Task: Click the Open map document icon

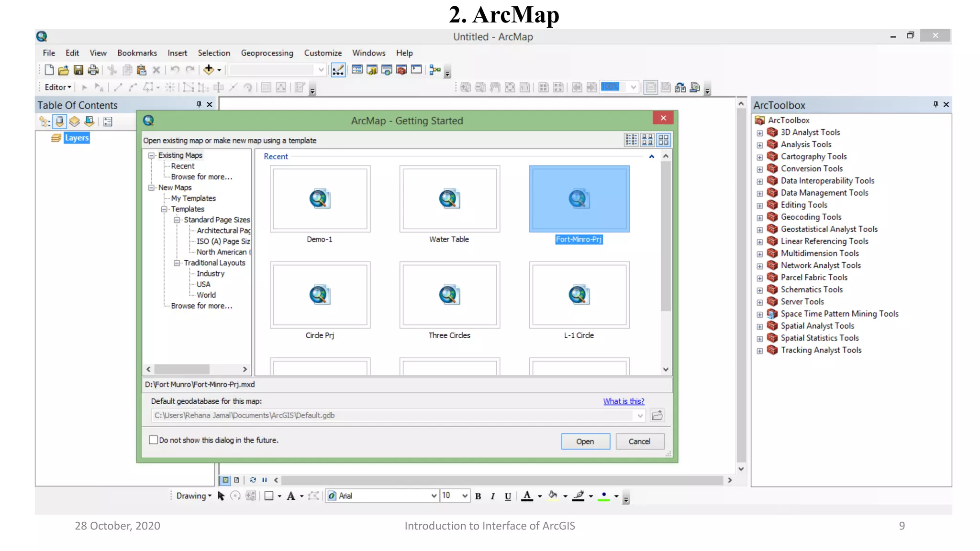Action: [x=63, y=70]
